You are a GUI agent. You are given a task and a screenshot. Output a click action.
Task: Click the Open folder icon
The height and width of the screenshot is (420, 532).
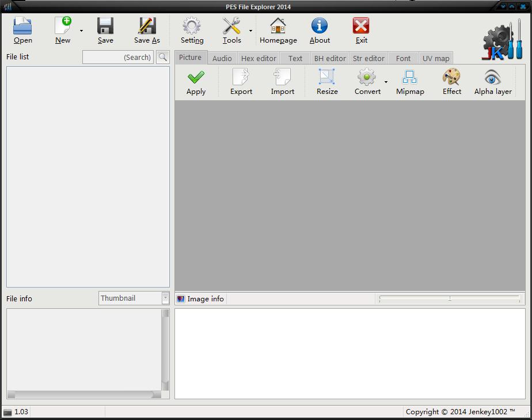coord(22,26)
